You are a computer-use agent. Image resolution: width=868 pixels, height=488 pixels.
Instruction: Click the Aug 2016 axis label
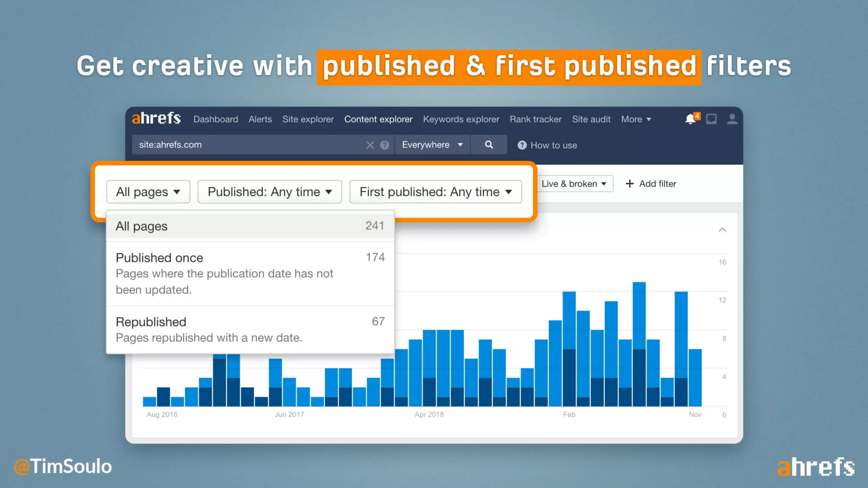[162, 414]
